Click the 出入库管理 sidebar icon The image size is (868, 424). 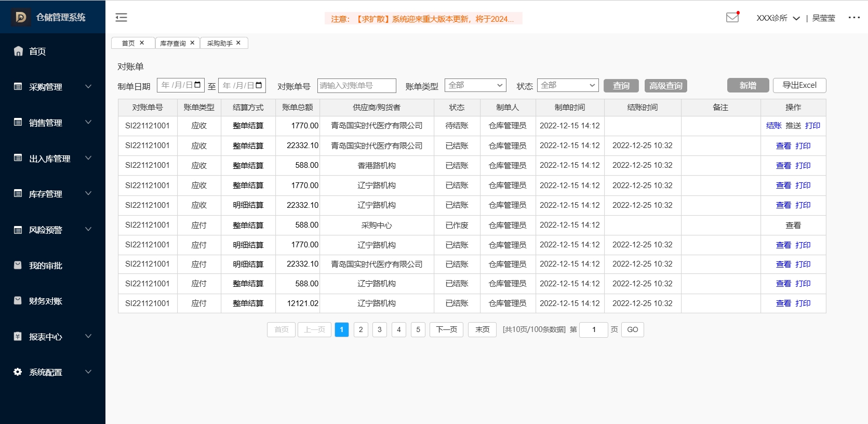(x=18, y=158)
